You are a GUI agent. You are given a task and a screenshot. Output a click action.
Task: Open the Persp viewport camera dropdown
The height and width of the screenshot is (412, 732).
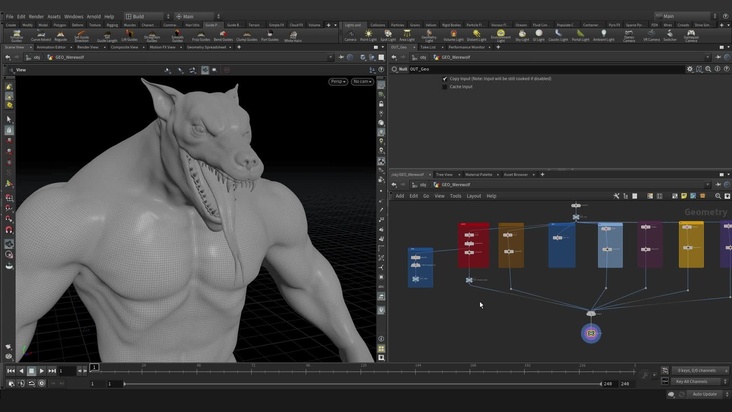pos(337,81)
